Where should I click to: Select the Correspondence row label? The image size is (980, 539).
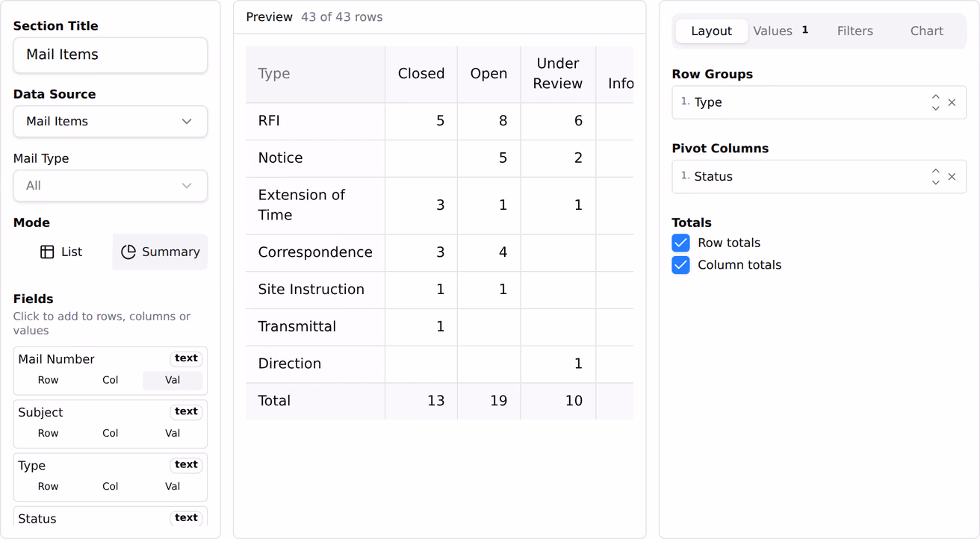[x=315, y=252]
